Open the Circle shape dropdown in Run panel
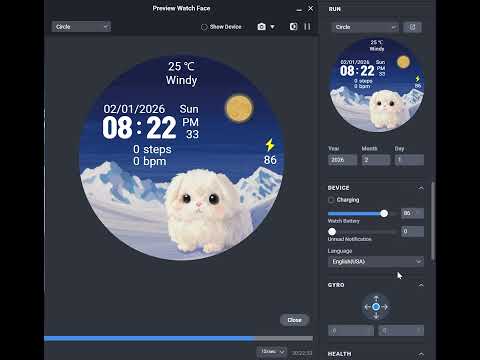This screenshot has height=360, width=480. tap(365, 27)
